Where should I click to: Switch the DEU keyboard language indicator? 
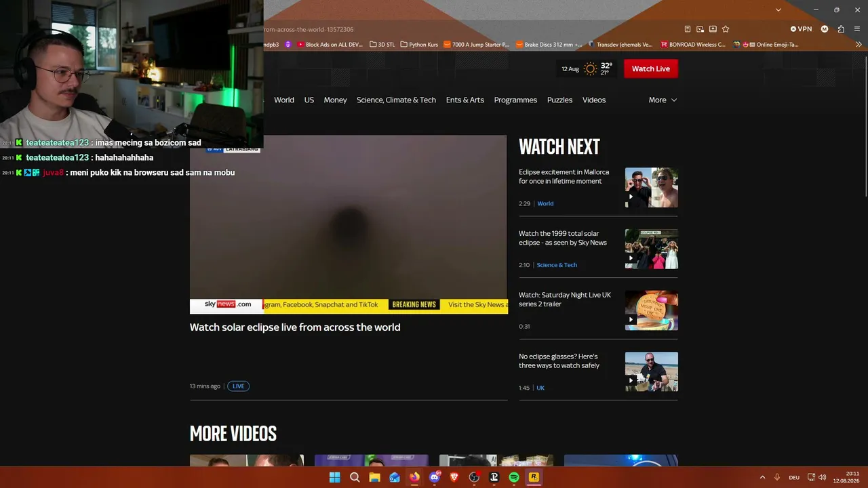(794, 477)
